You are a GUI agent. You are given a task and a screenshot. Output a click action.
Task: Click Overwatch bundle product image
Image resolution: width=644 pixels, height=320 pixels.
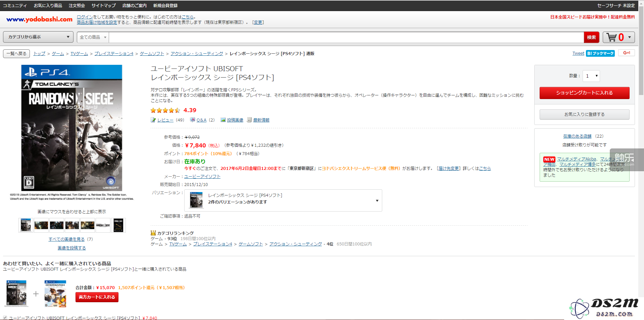(x=55, y=294)
